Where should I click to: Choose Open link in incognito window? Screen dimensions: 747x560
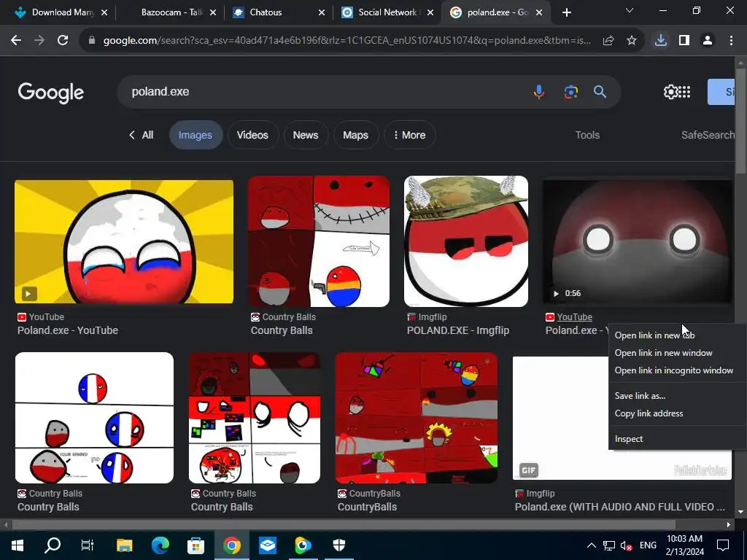[677, 370]
